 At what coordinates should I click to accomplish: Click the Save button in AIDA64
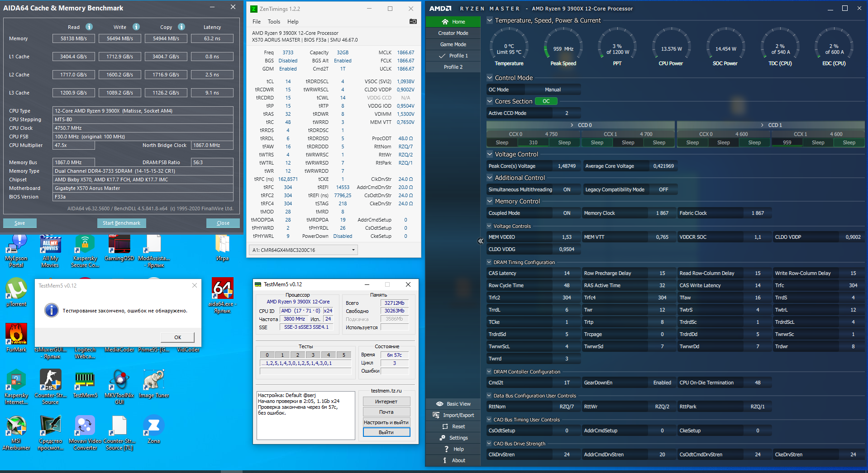pyautogui.click(x=20, y=223)
